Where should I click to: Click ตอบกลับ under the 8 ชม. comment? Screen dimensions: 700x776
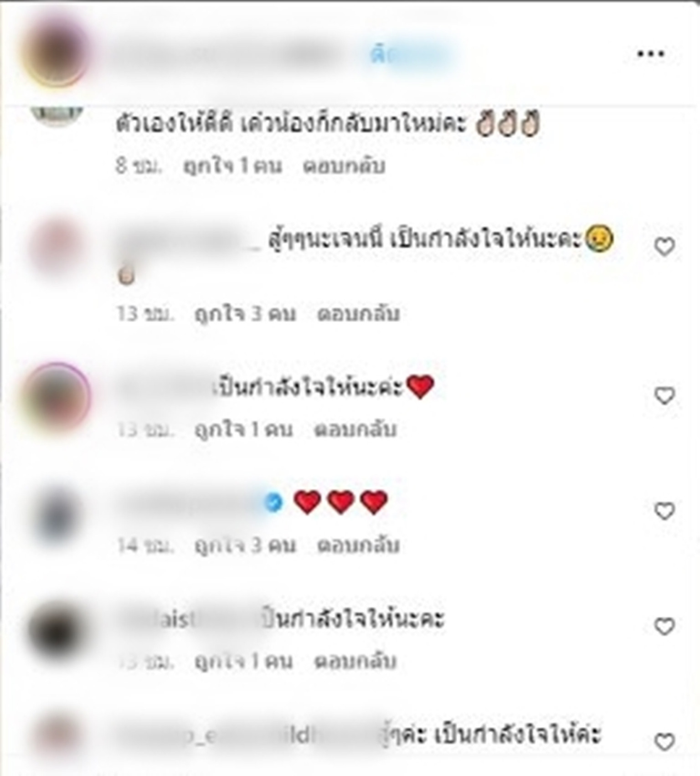click(344, 166)
